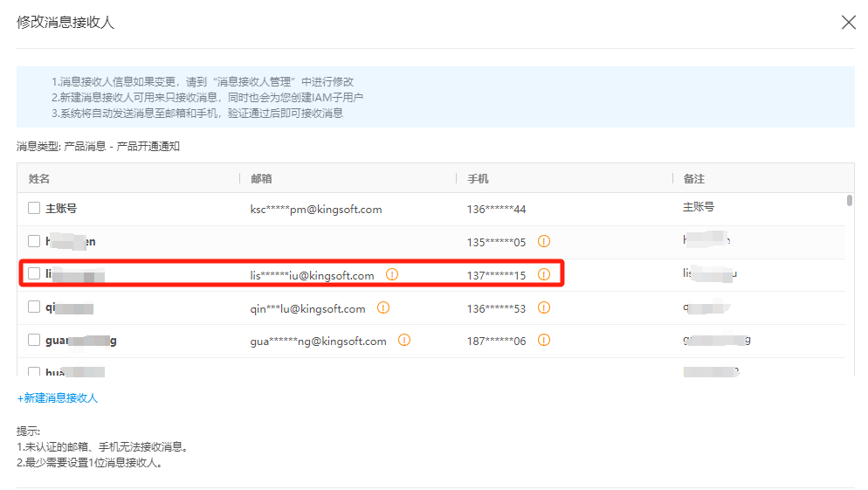
Task: Select checkbox for lis******iu@kingsoft.com row
Action: (34, 273)
